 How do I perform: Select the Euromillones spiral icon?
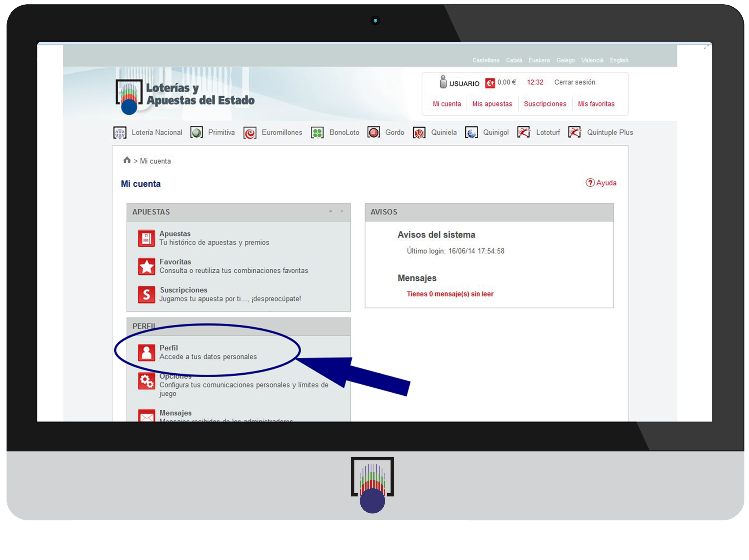coord(250,133)
